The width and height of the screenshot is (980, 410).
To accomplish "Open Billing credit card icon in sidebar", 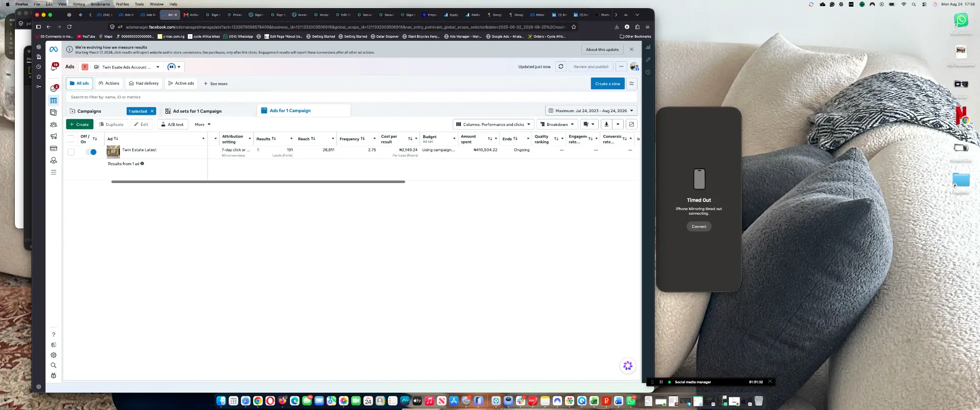I will [54, 148].
